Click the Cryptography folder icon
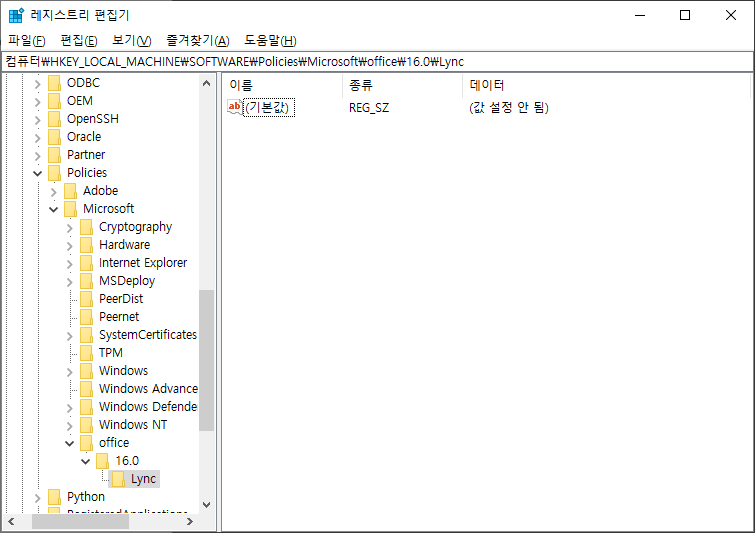The image size is (755, 533). pos(86,227)
